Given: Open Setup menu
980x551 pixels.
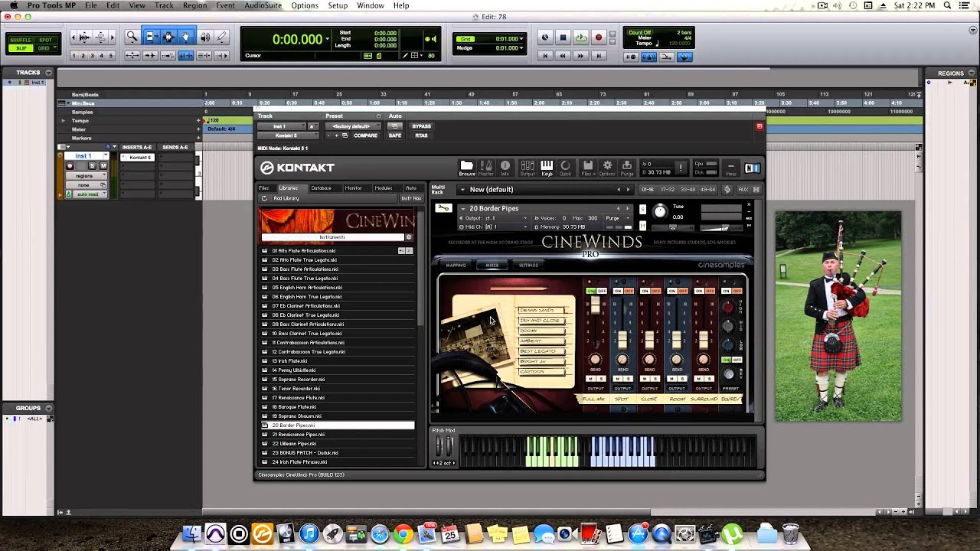Looking at the screenshot, I should (338, 5).
